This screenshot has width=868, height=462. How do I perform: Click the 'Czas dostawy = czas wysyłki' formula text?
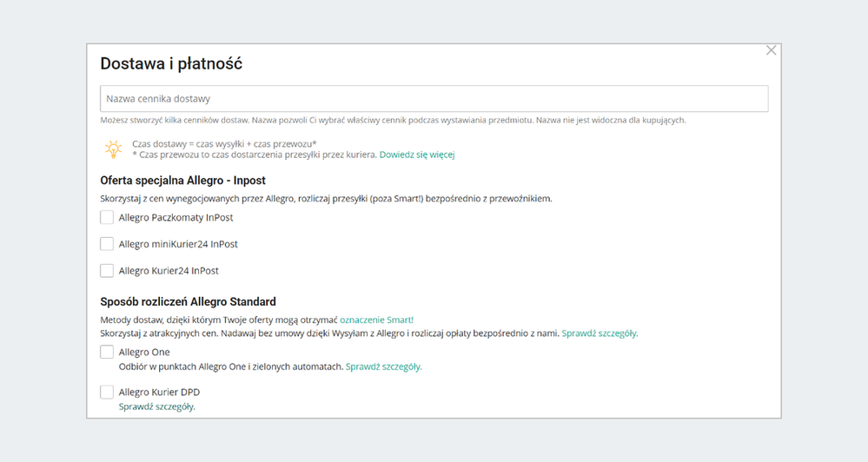tap(224, 143)
